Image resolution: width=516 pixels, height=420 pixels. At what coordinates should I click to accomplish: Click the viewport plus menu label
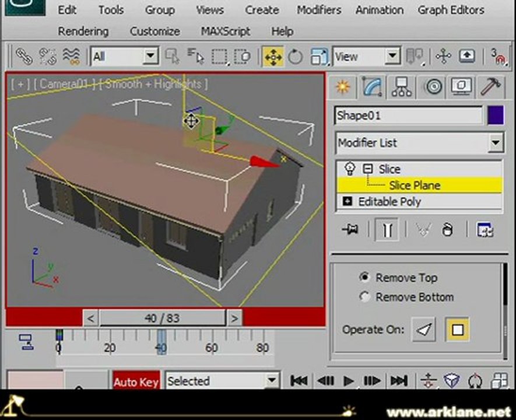click(x=20, y=84)
